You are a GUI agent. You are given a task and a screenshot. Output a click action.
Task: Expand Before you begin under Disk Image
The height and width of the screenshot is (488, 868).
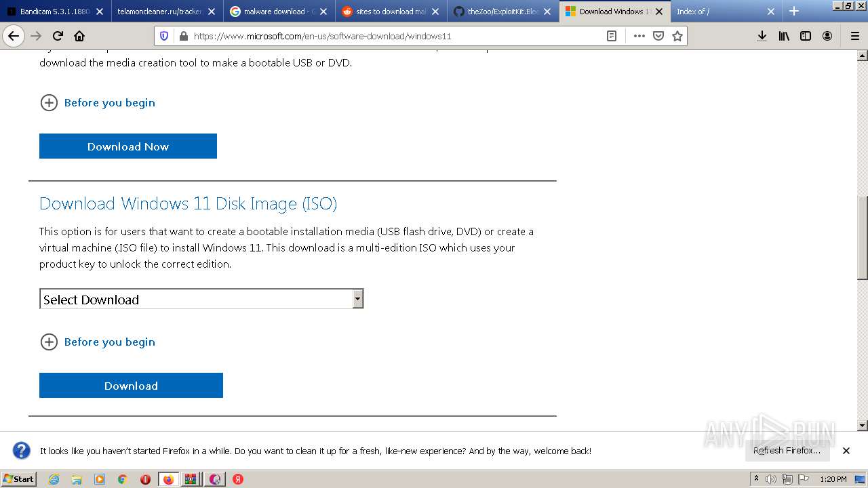(98, 342)
